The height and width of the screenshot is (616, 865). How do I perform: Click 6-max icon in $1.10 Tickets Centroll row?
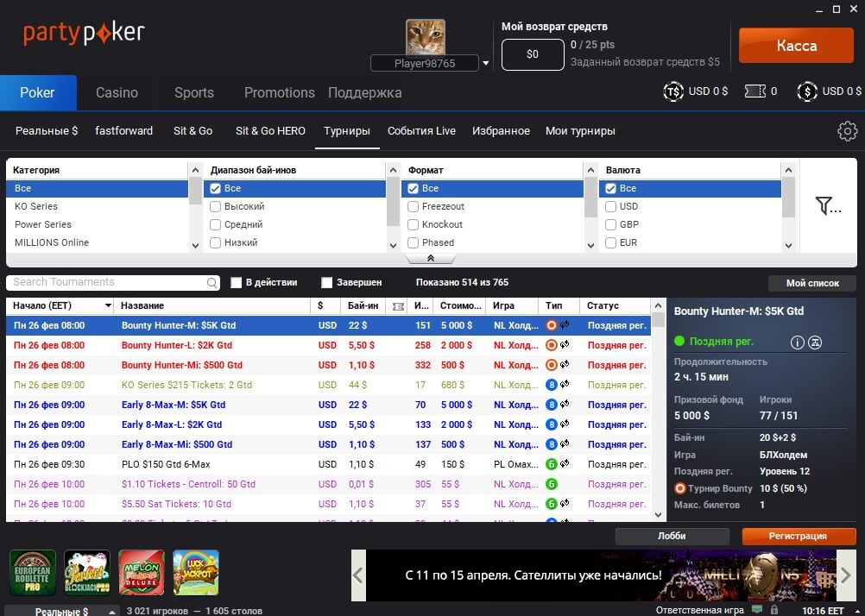[551, 484]
